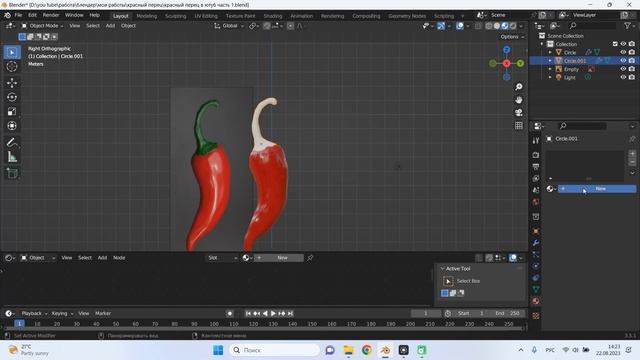Activate the Move tool
The width and height of the screenshot is (640, 360).
12,83
